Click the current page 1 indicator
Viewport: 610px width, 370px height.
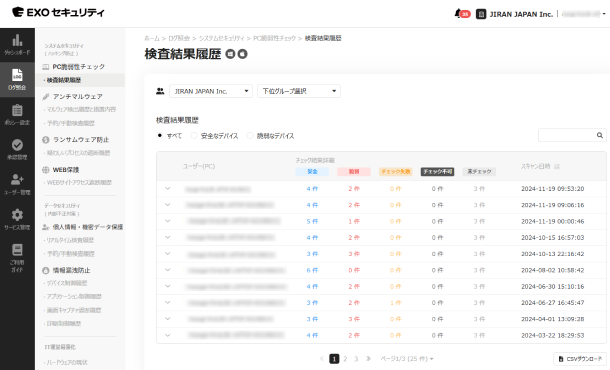[x=334, y=359]
